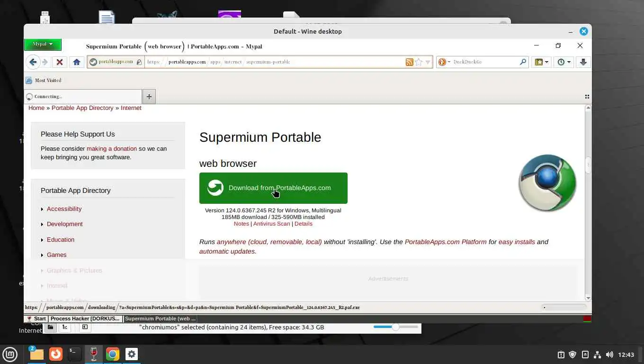Show places in file manager status bar
The image size is (644, 364).
[x=50, y=327]
